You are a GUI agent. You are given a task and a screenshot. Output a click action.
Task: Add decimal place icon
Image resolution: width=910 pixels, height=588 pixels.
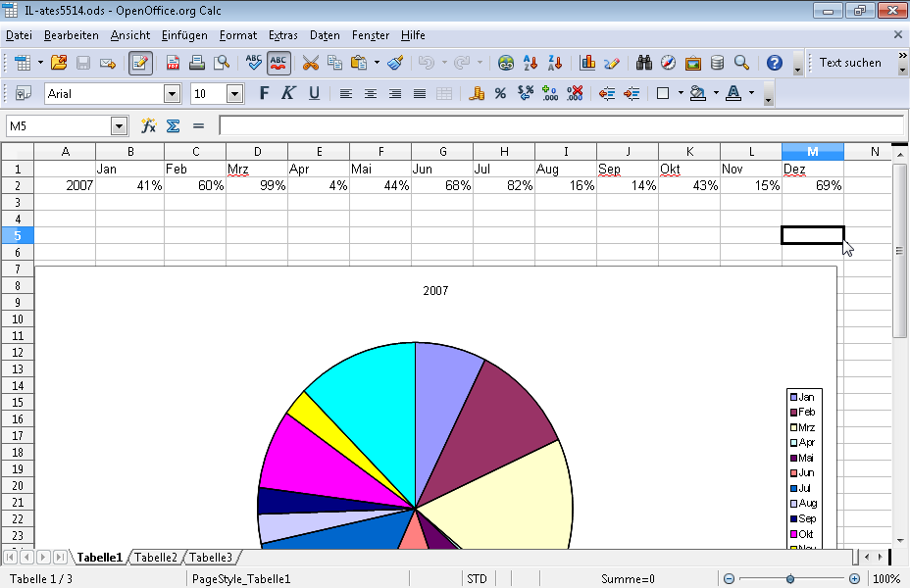tap(549, 93)
